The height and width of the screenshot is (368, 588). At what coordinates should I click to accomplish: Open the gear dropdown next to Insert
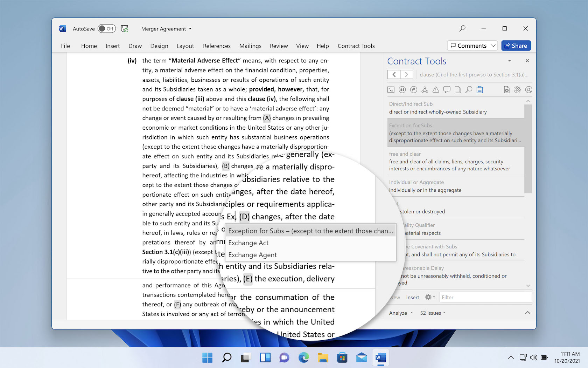click(430, 297)
